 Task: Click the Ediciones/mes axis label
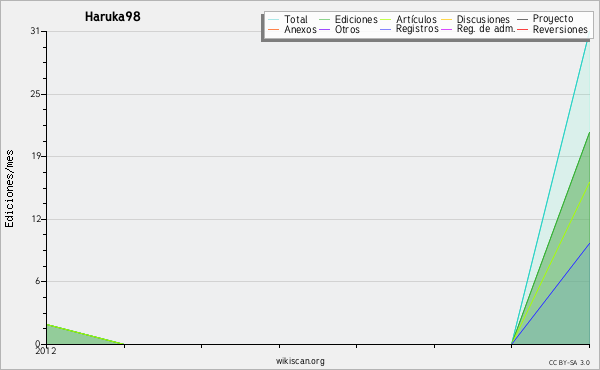(9, 189)
